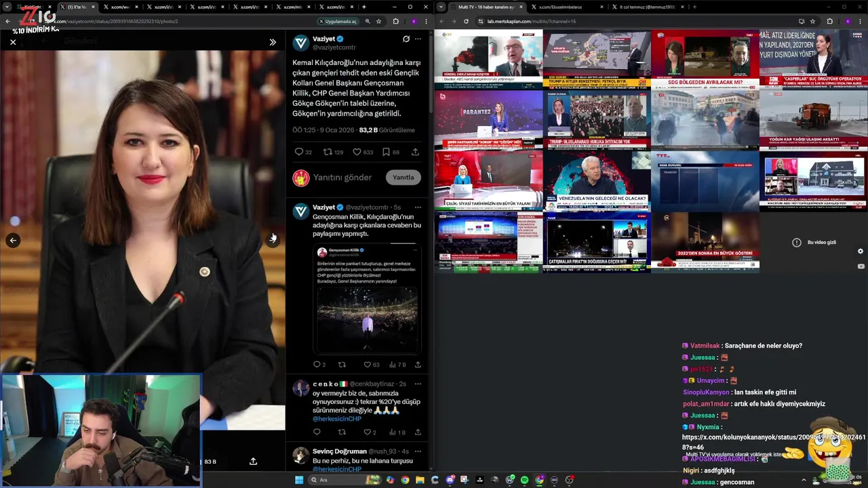Open right browser three-dot menu
Screen dimensions: 868x488
point(860,21)
